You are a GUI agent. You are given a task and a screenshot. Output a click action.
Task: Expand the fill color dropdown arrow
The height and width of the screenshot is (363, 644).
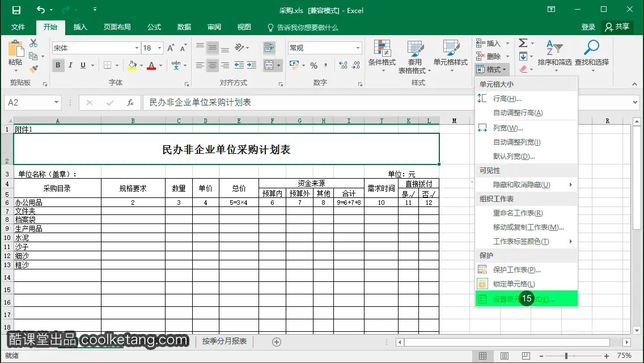coord(141,65)
